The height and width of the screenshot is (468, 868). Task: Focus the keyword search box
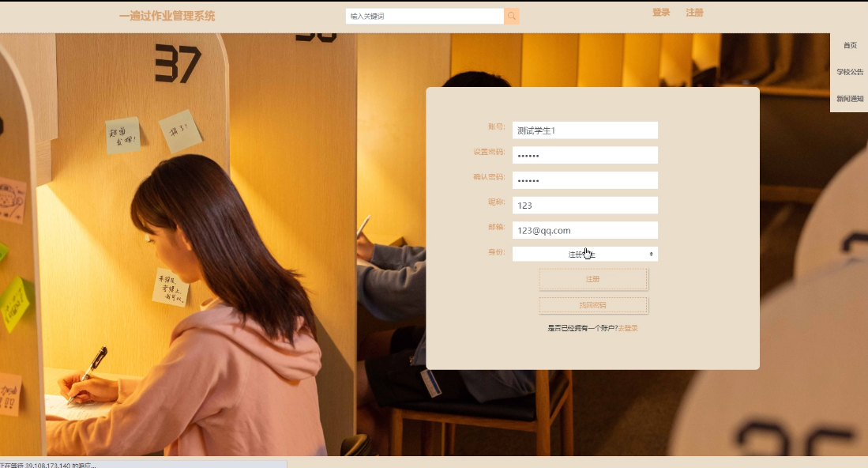click(x=425, y=16)
